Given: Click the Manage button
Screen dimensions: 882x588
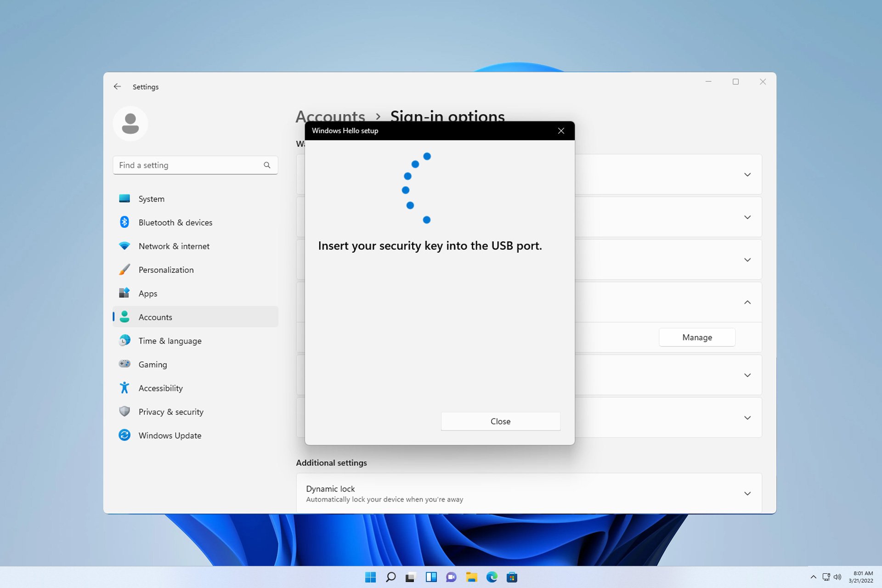Looking at the screenshot, I should tap(696, 337).
